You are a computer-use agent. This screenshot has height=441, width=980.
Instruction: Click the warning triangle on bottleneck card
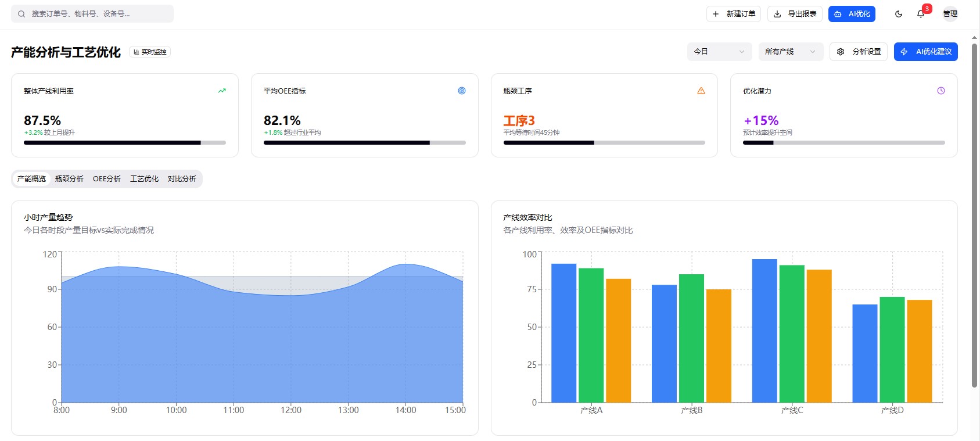coord(701,91)
